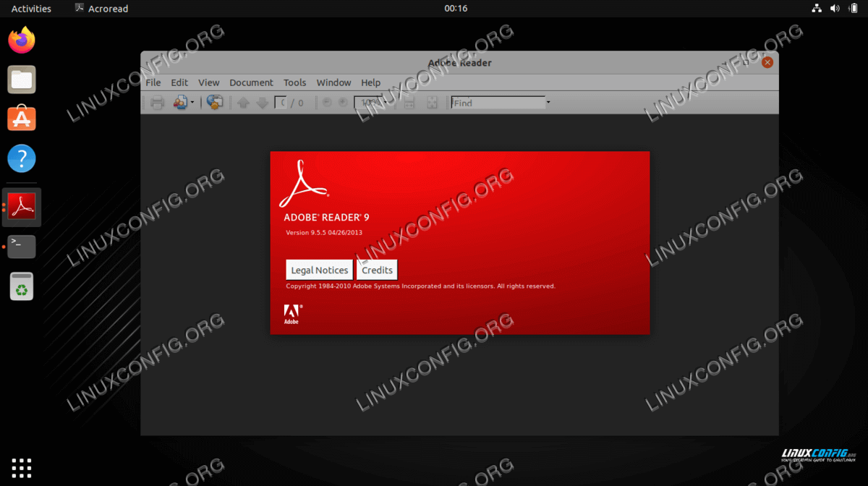Open Files from the dock
This screenshot has width=868, height=486.
point(22,80)
